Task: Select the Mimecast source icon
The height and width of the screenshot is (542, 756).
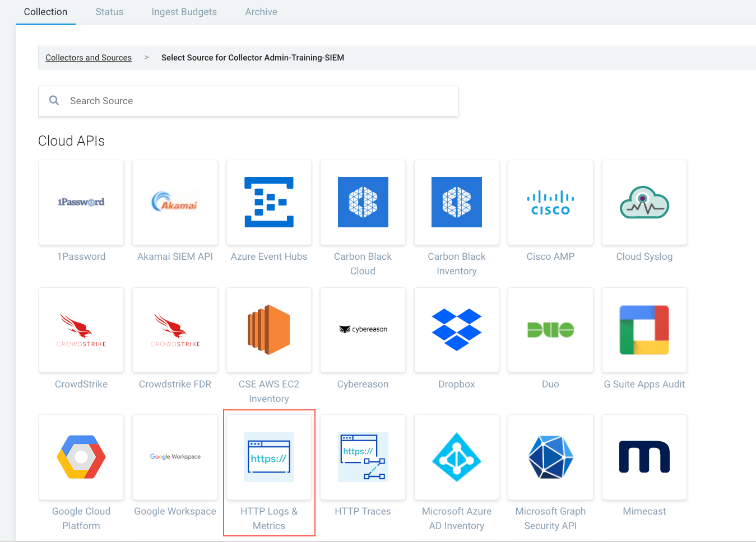Action: pos(644,457)
